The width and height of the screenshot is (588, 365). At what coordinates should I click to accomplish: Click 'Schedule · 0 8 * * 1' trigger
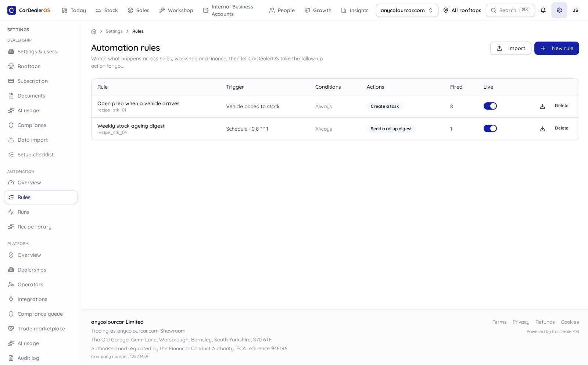click(247, 129)
